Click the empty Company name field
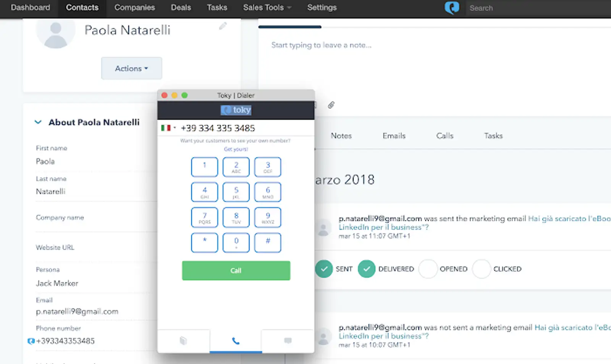The width and height of the screenshot is (611, 364). click(x=96, y=225)
